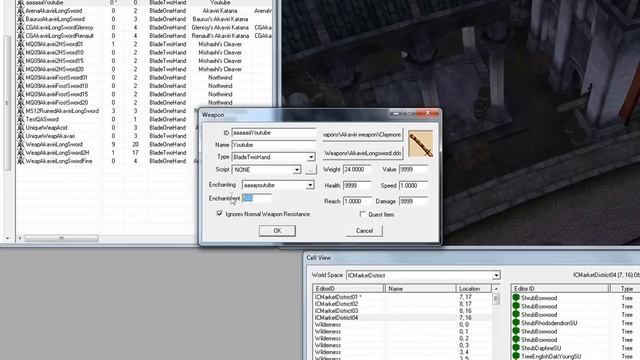This screenshot has height=360, width=640.
Task: Pick the icon next to MQ09AkaviriFrostSword01
Action: click(x=20, y=78)
